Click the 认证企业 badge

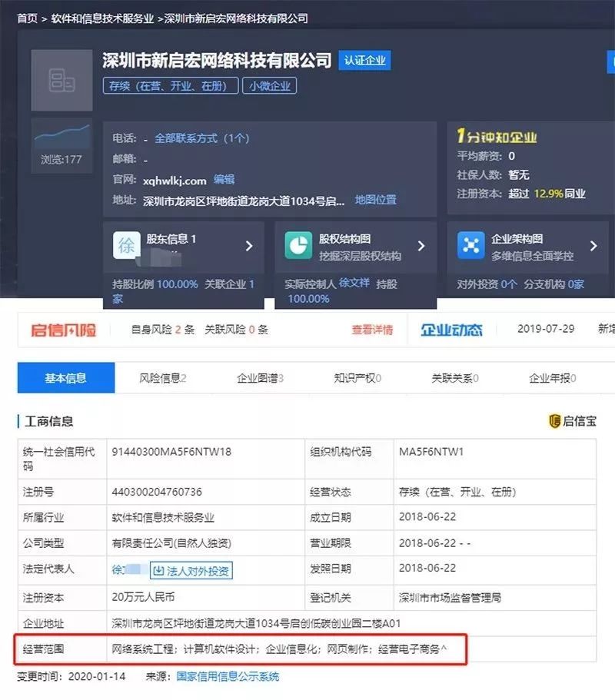point(365,60)
